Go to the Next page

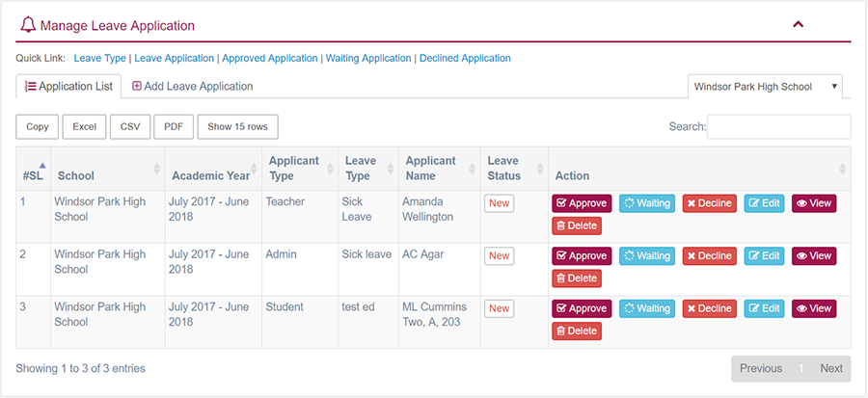[830, 368]
